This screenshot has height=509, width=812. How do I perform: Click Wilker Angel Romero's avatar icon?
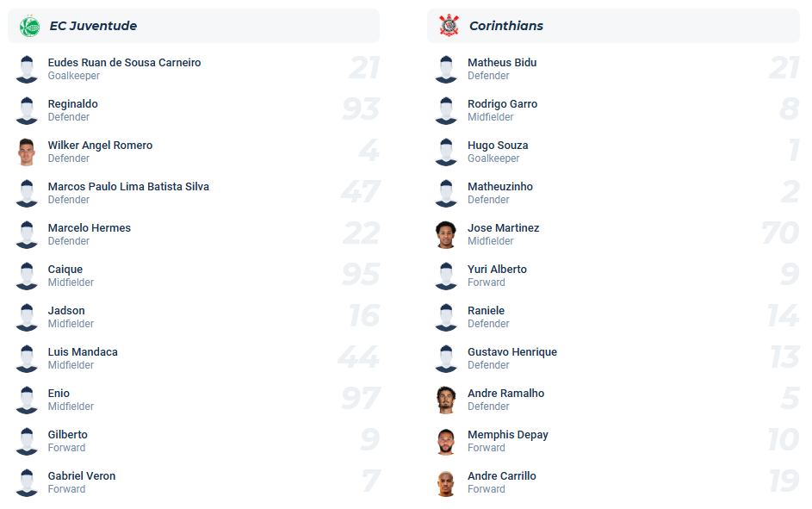coord(26,152)
